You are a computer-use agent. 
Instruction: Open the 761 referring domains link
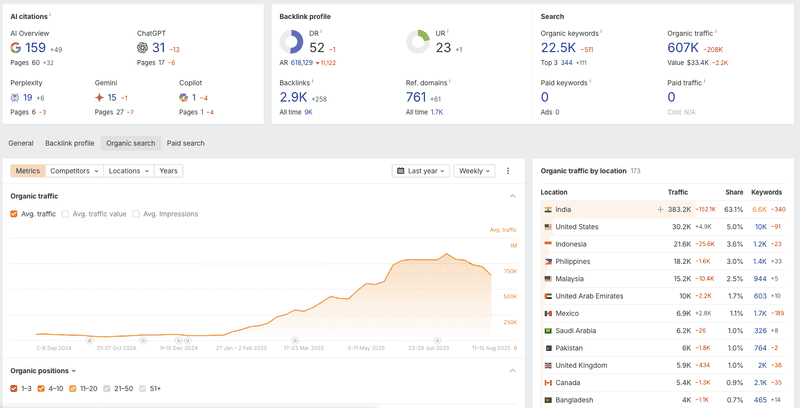[x=416, y=97]
